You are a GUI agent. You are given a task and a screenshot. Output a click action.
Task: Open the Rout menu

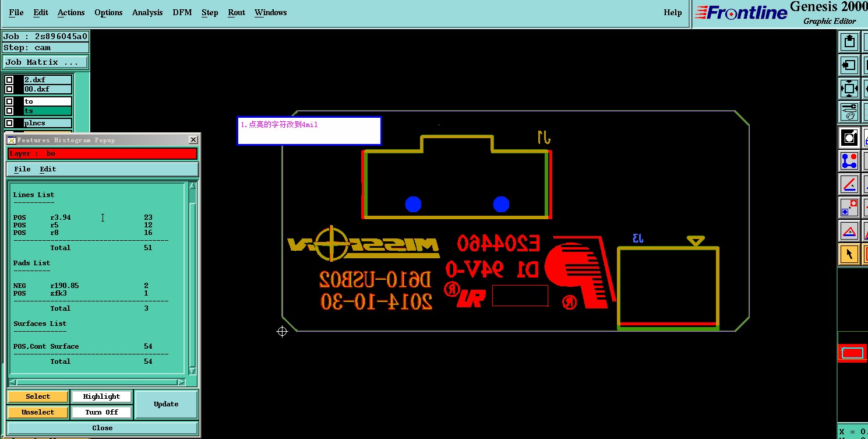coord(237,12)
